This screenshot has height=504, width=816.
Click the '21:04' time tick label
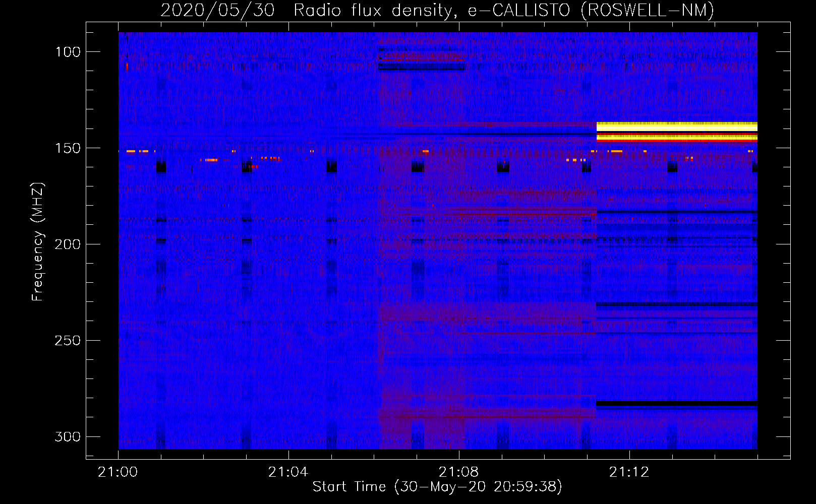pos(288,472)
